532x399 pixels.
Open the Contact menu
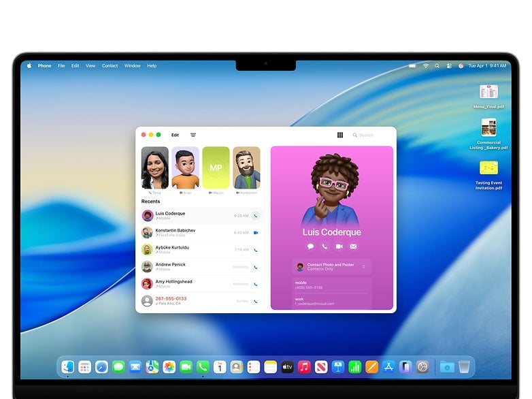(x=110, y=65)
